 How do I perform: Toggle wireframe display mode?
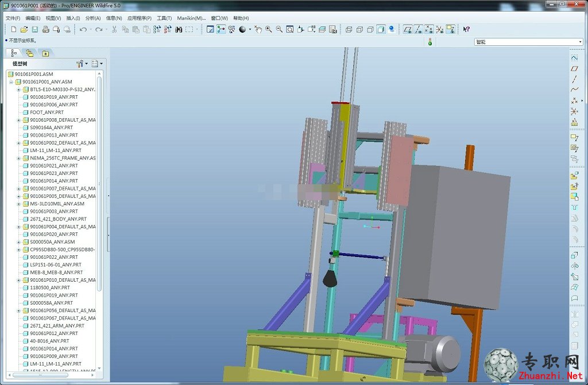coord(349,29)
